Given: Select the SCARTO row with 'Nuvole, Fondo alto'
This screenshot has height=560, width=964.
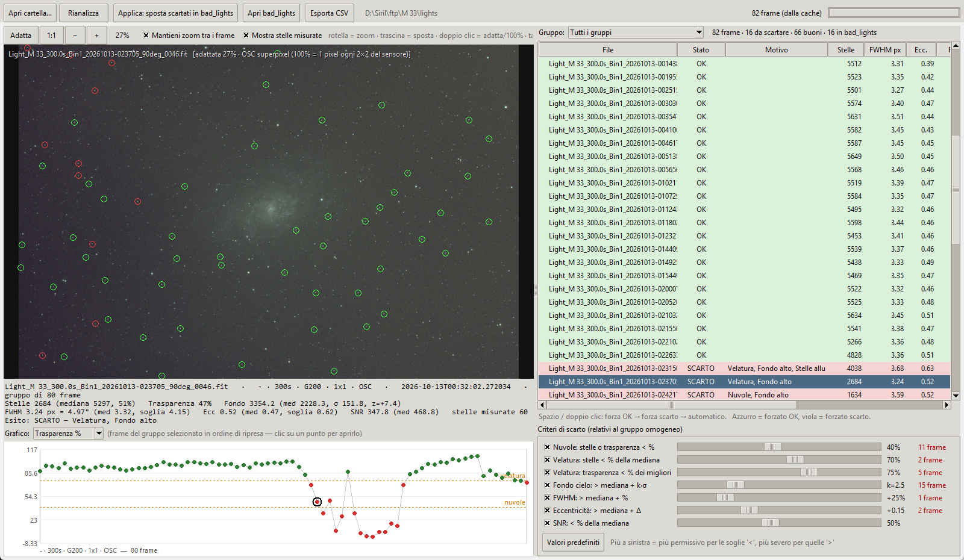Looking at the screenshot, I should point(744,395).
